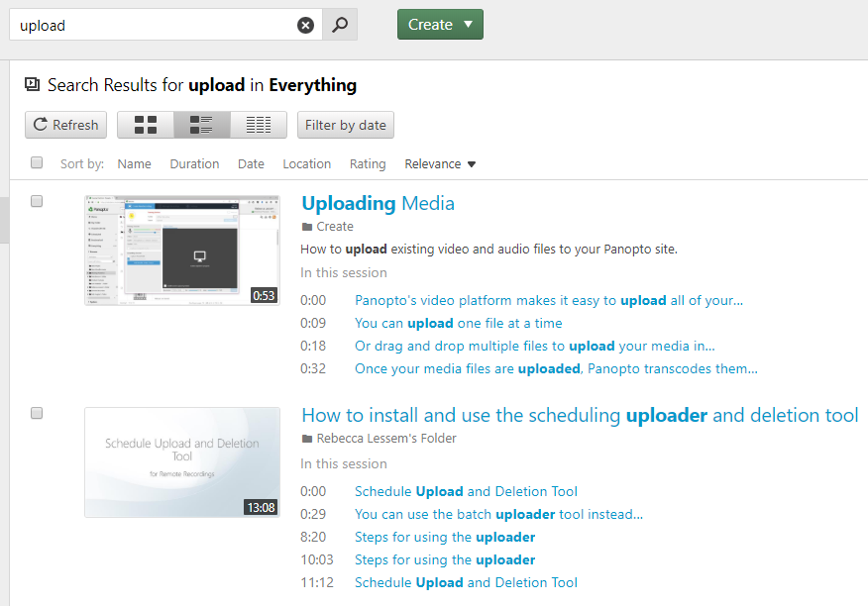The width and height of the screenshot is (868, 606).
Task: Clear the search box with the X icon
Action: tap(306, 24)
